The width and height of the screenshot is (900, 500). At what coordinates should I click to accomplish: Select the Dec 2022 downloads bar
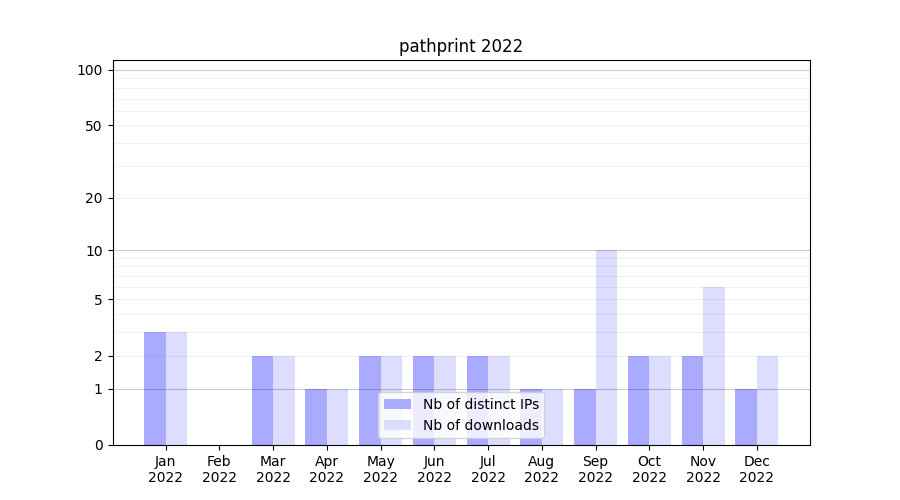[x=767, y=400]
